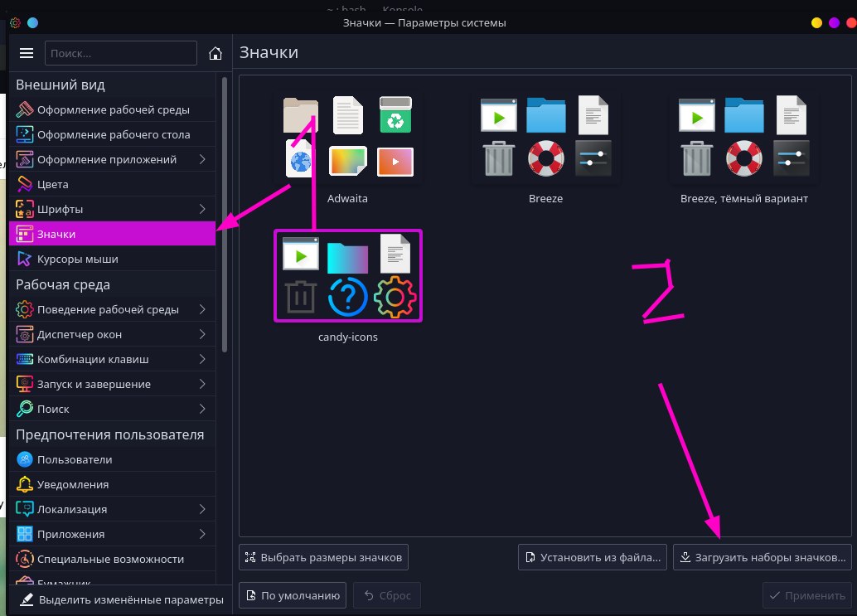The width and height of the screenshot is (857, 616).
Task: Click the Значки page heading
Action: (269, 52)
